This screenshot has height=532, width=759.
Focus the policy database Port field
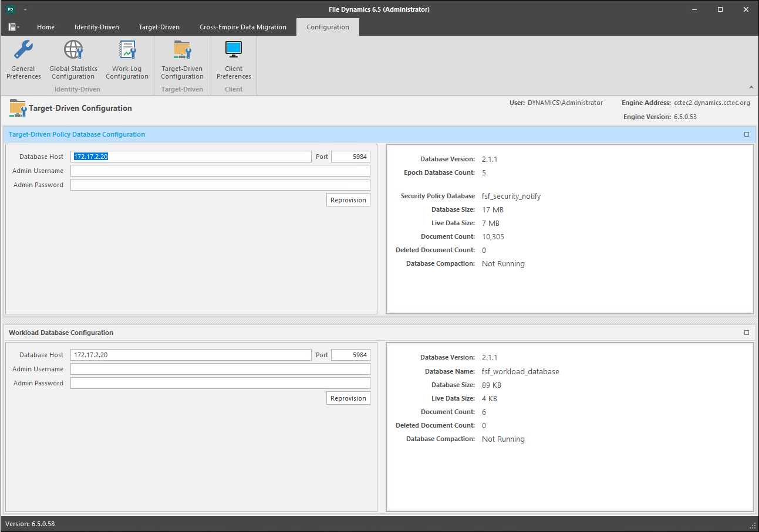click(x=350, y=157)
